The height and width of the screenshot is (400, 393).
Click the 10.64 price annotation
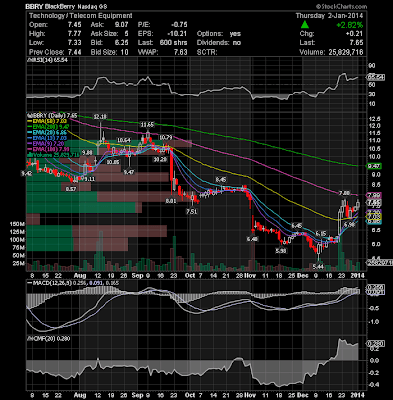124,140
